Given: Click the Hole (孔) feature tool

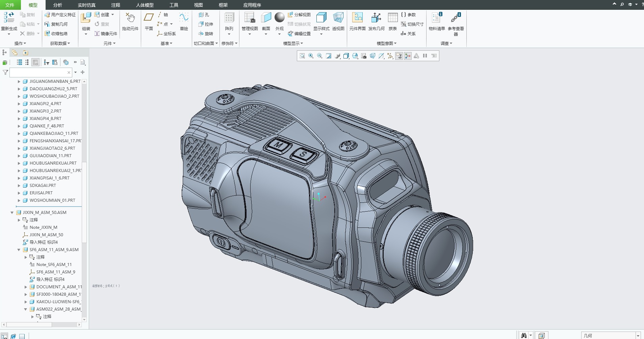Looking at the screenshot, I should coord(204,15).
